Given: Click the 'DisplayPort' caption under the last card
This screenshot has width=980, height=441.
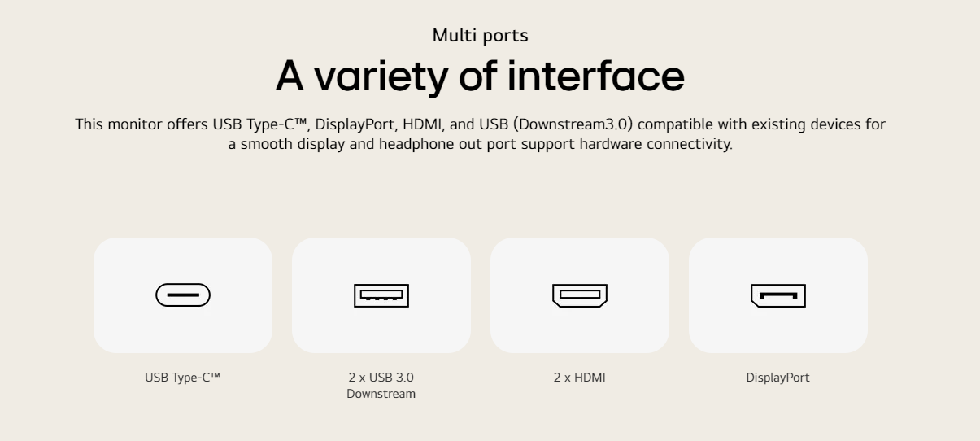Looking at the screenshot, I should pos(778,378).
